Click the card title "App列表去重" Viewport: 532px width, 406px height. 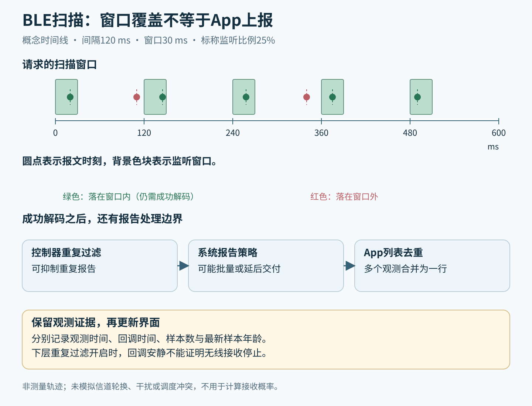pos(393,252)
